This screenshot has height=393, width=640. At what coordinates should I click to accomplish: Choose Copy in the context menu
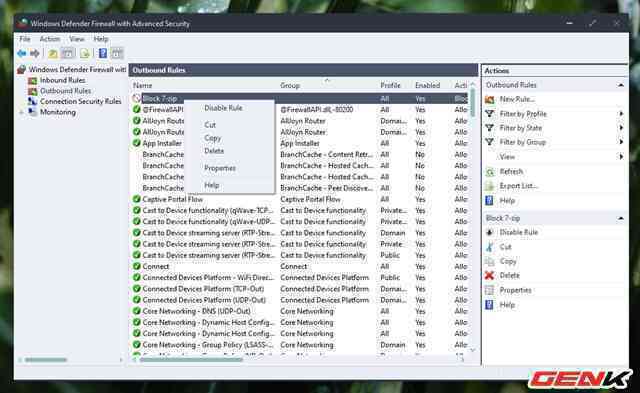213,138
